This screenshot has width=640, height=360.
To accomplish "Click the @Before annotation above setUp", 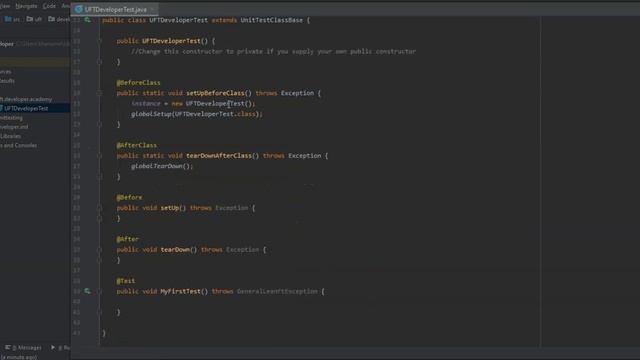I will tap(129, 197).
